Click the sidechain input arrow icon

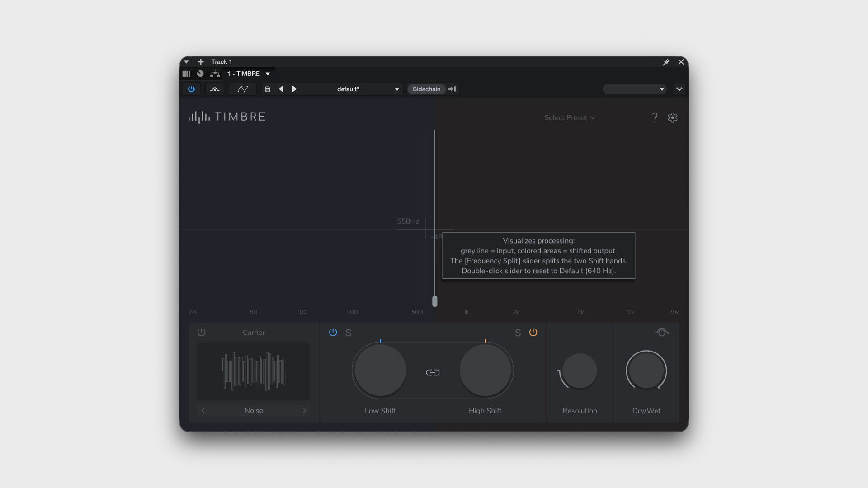click(452, 89)
